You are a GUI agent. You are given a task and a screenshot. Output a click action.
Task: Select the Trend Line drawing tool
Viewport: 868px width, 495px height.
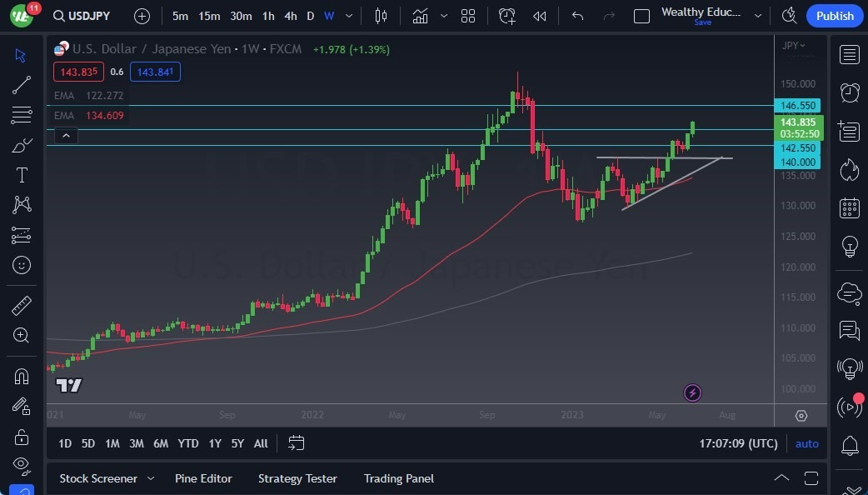click(x=21, y=85)
